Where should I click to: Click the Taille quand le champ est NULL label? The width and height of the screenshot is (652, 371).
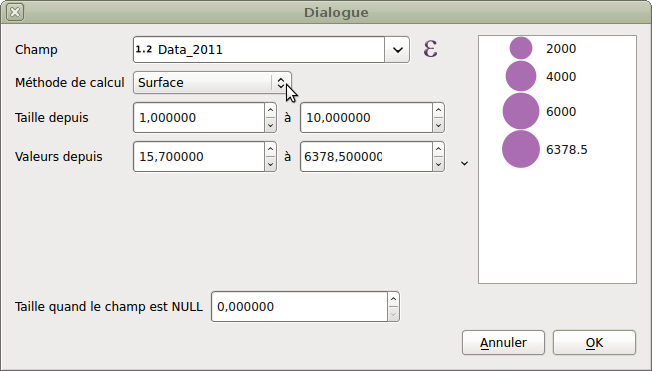click(x=109, y=307)
